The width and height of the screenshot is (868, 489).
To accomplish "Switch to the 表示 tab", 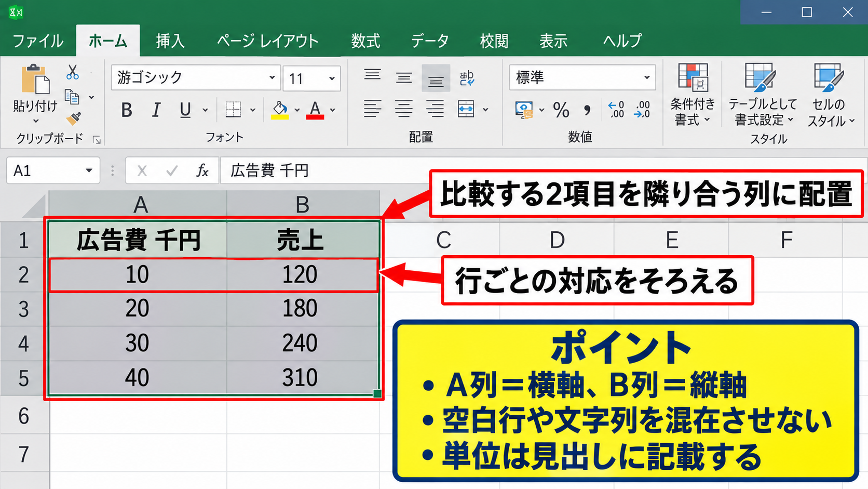I will tap(553, 41).
